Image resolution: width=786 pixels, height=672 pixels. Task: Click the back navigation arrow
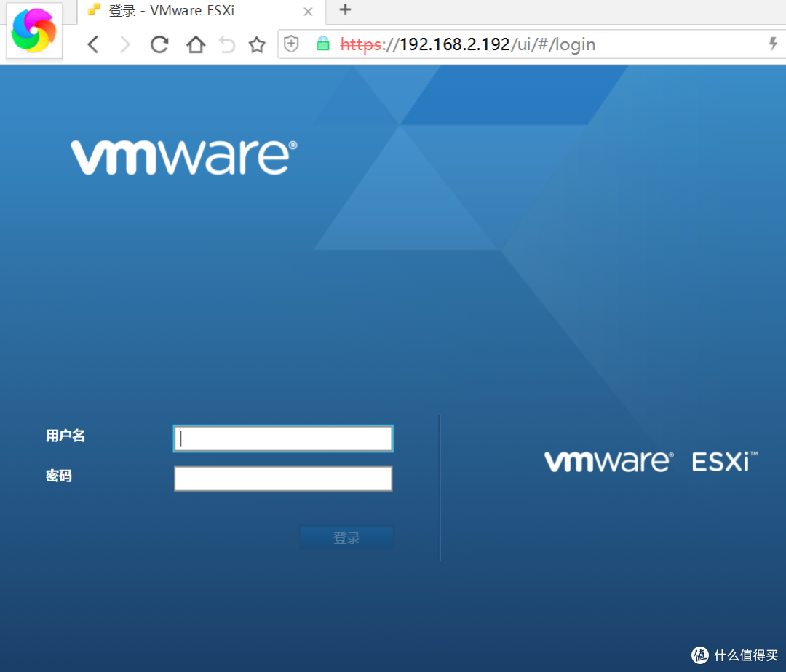point(92,44)
